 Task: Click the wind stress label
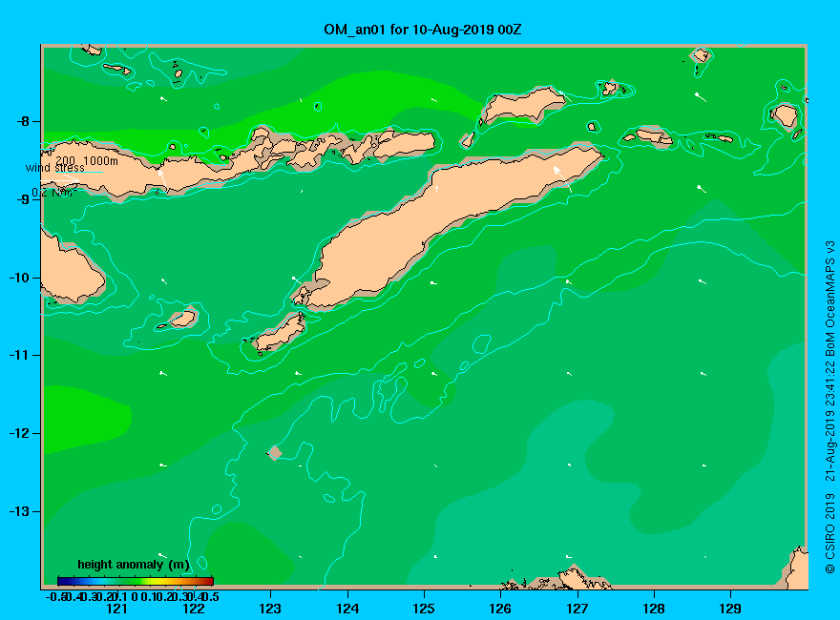point(55,168)
